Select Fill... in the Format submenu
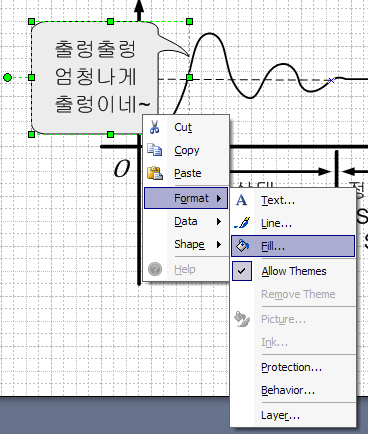This screenshot has width=368, height=434. [293, 246]
